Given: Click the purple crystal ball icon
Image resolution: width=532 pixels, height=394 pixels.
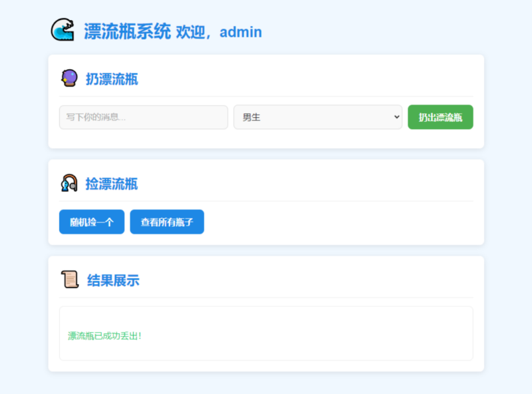Looking at the screenshot, I should pyautogui.click(x=69, y=79).
